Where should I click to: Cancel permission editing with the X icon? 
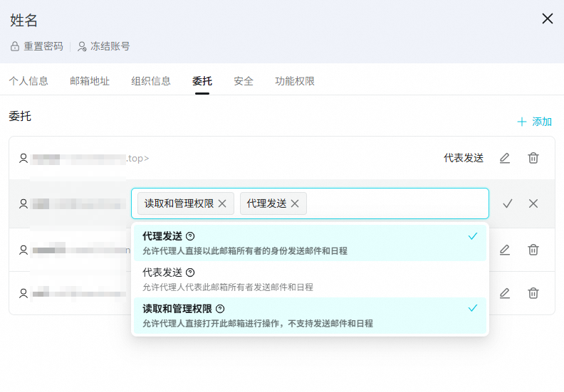[x=533, y=203]
